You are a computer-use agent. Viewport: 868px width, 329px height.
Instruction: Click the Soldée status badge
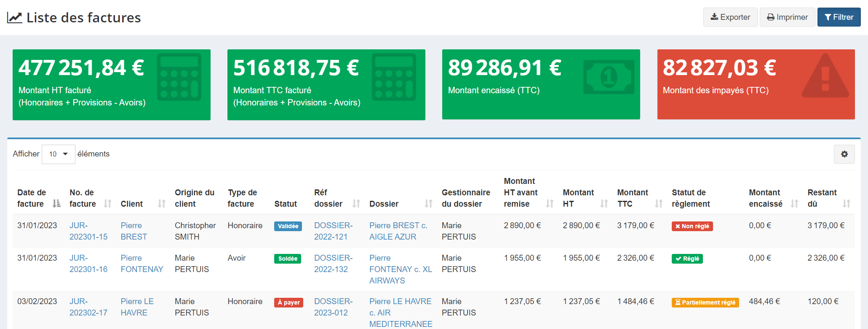click(288, 259)
